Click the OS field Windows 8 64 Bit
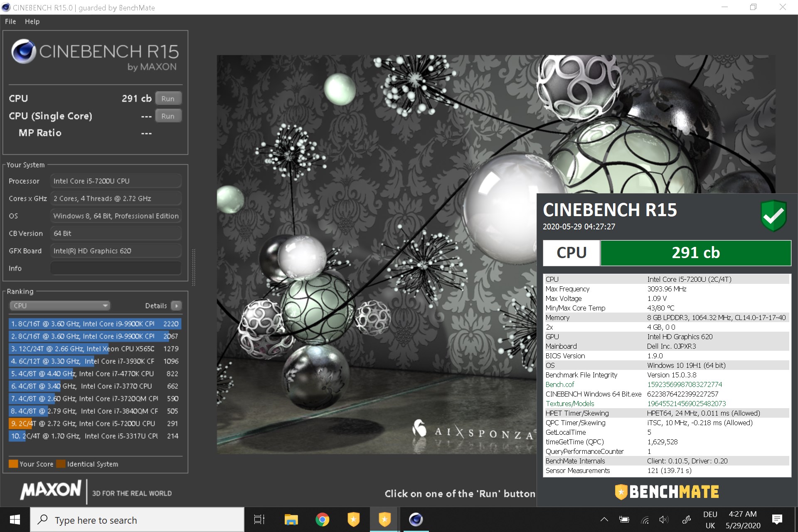Image resolution: width=798 pixels, height=532 pixels. click(x=116, y=216)
